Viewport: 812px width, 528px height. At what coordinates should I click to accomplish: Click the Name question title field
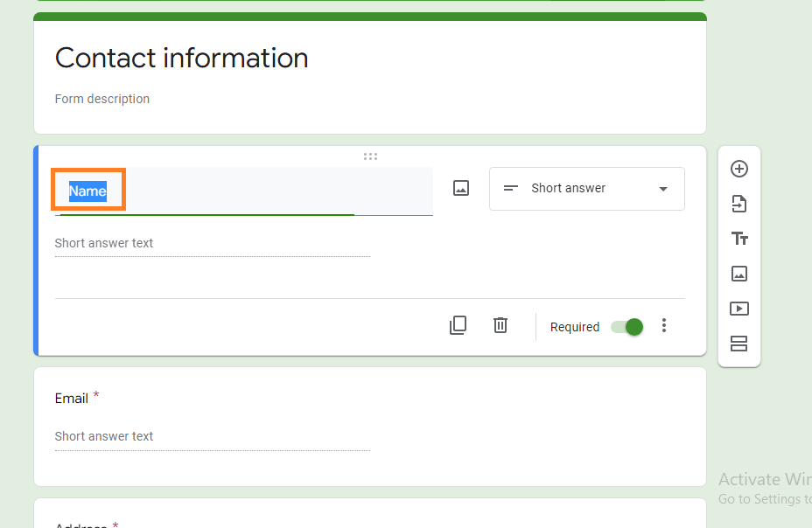point(244,191)
